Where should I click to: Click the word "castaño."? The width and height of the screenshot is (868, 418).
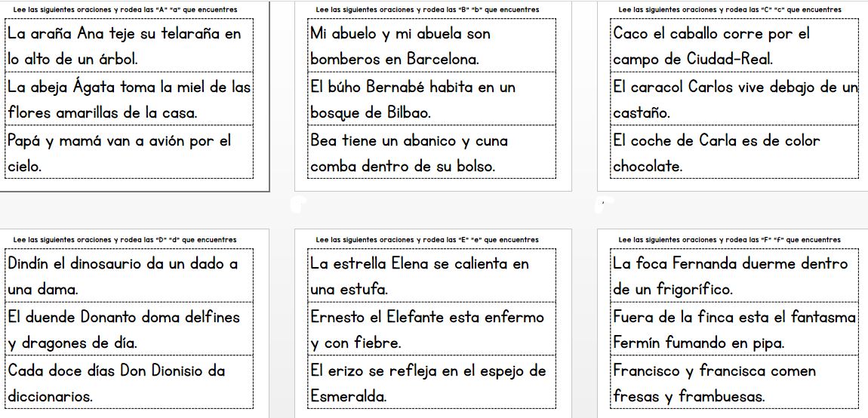tap(642, 113)
